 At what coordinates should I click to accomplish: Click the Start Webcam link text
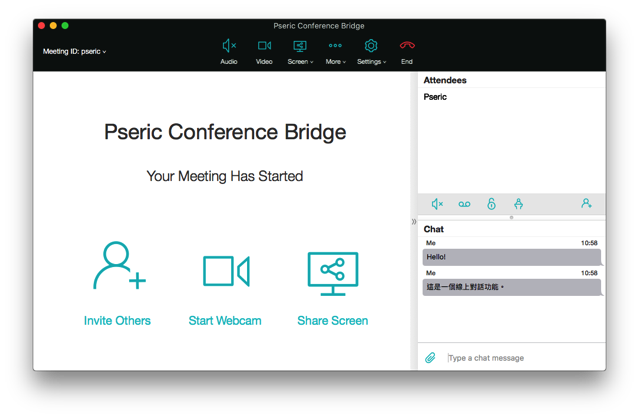[x=225, y=321]
